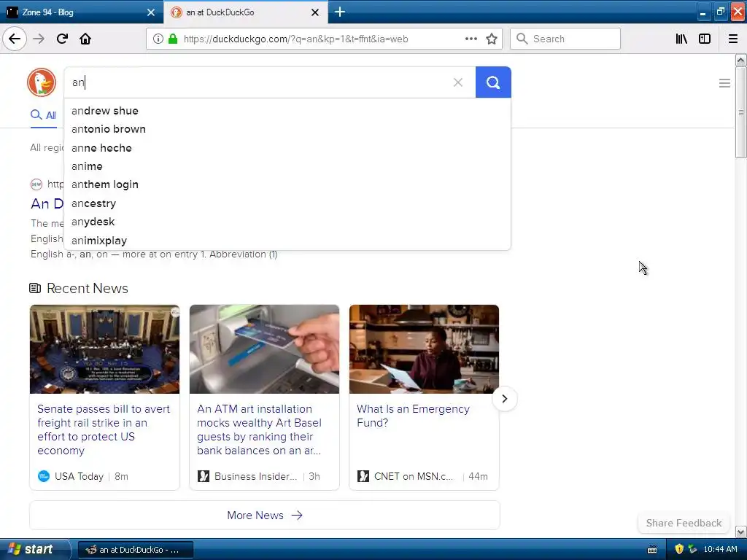Viewport: 747px width, 560px height.
Task: Click the system tray security shield icon
Action: click(679, 549)
